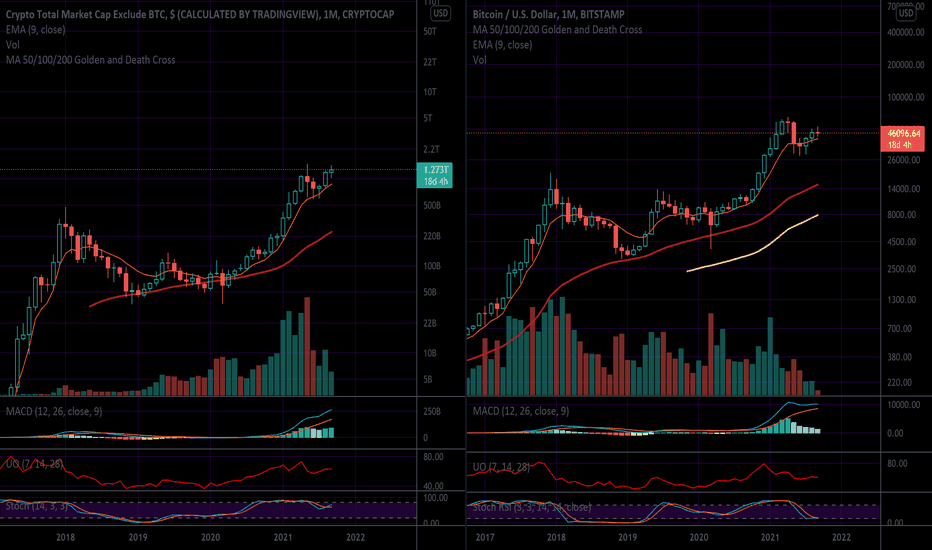The image size is (932, 550).
Task: Click the 380.00 price axis label
Action: point(900,357)
